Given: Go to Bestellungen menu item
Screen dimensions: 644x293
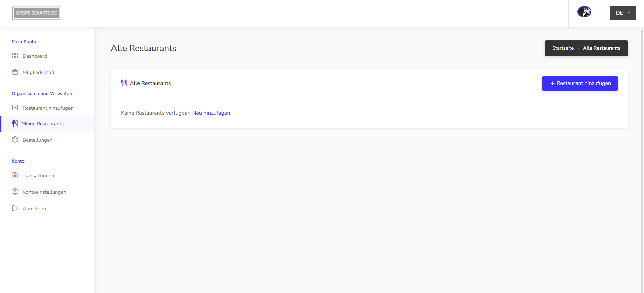Looking at the screenshot, I should pos(37,140).
